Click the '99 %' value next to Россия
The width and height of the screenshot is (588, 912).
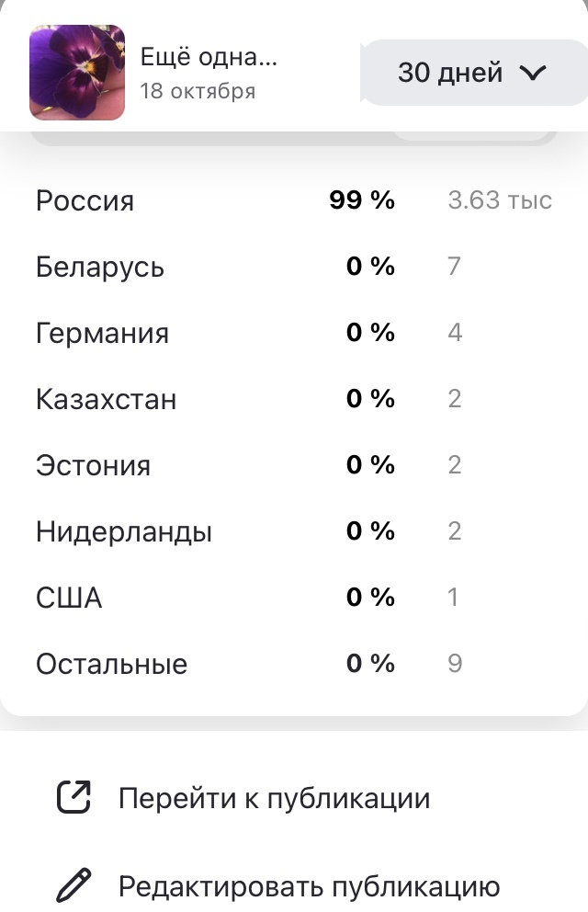click(x=362, y=200)
